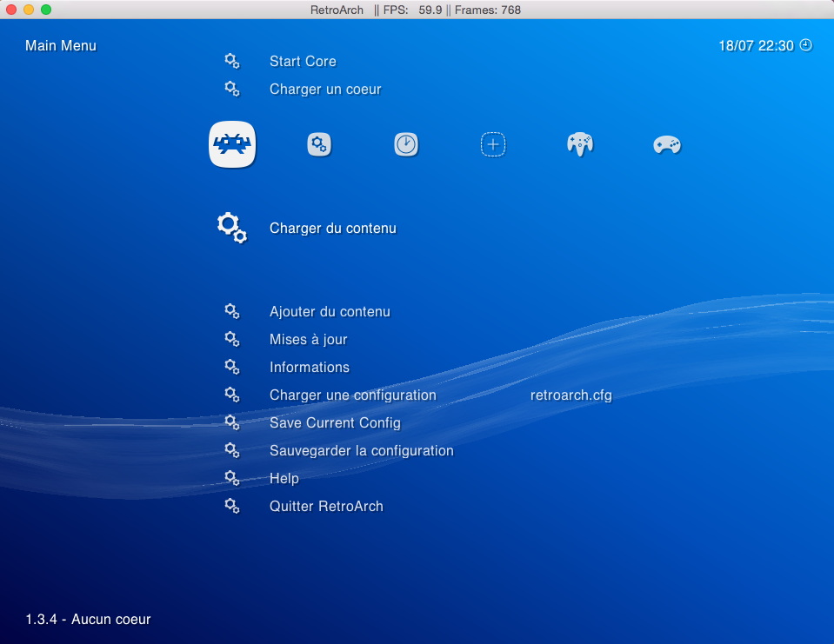Select Charger un coeur menu entry
834x644 pixels.
pyautogui.click(x=325, y=90)
